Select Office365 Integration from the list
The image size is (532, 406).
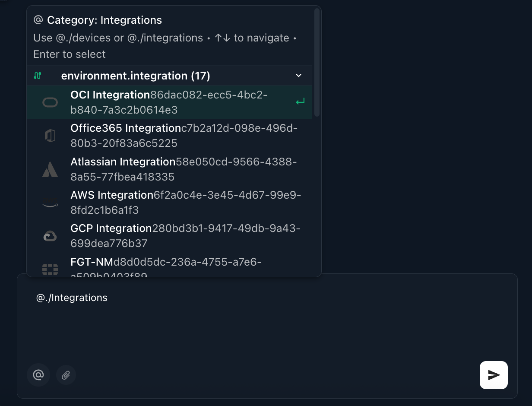point(169,136)
